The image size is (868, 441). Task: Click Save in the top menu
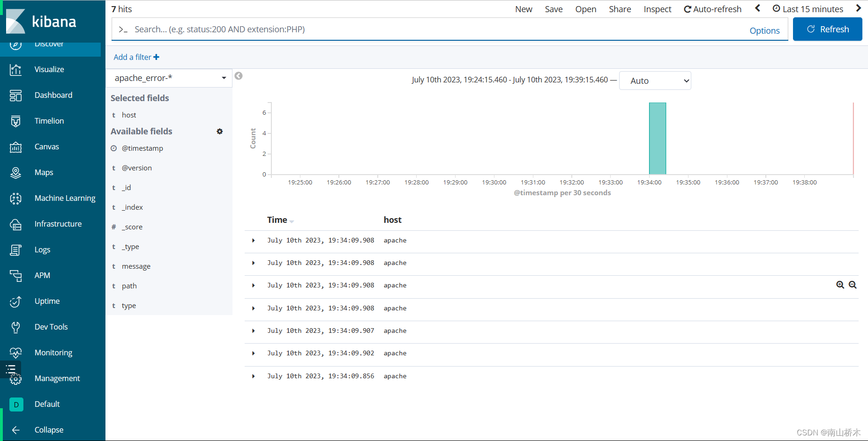coord(554,9)
